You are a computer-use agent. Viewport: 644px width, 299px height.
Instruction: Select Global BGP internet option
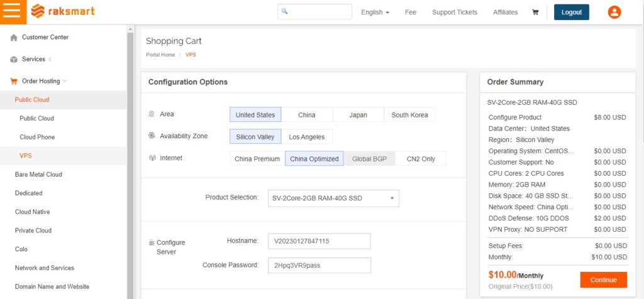coord(369,159)
